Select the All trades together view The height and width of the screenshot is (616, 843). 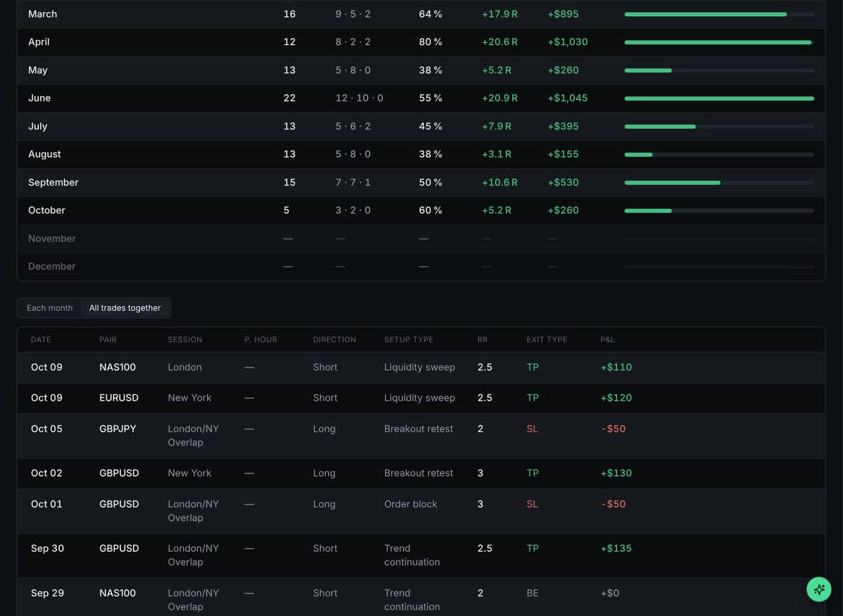click(125, 308)
